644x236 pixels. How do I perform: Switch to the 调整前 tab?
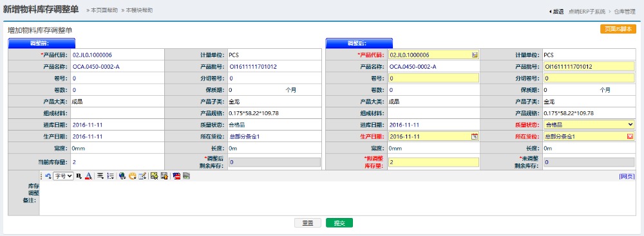pos(41,43)
